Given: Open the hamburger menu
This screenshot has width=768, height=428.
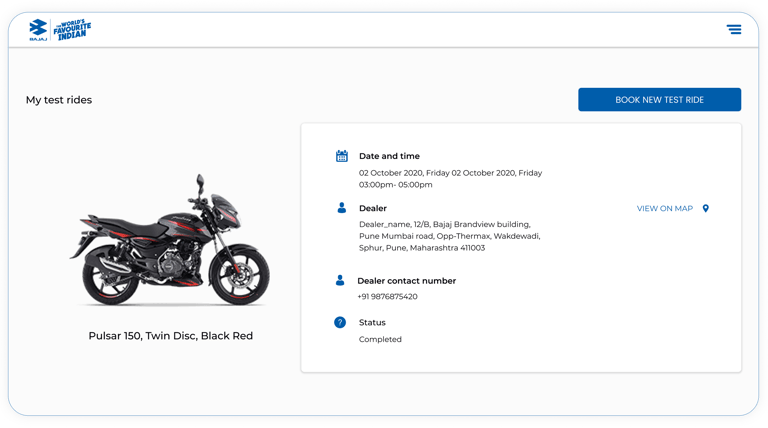Looking at the screenshot, I should click(x=734, y=29).
